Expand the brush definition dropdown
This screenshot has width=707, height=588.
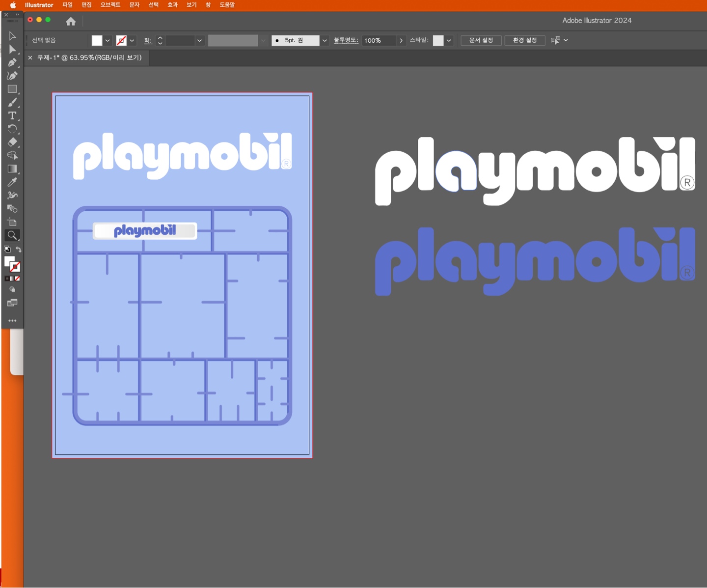(325, 40)
